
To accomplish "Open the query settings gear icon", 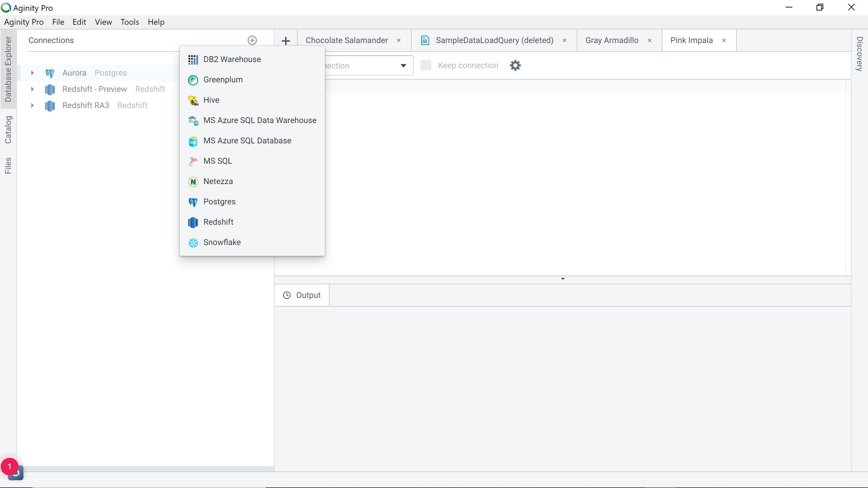I will point(515,65).
